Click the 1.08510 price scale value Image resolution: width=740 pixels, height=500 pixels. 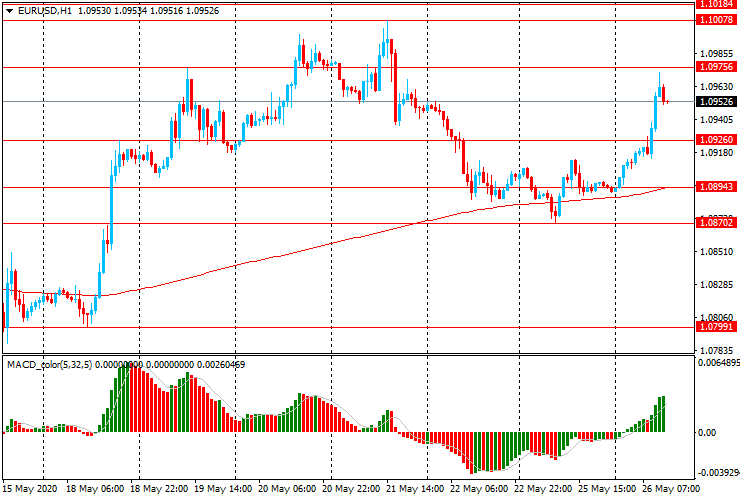tap(717, 252)
